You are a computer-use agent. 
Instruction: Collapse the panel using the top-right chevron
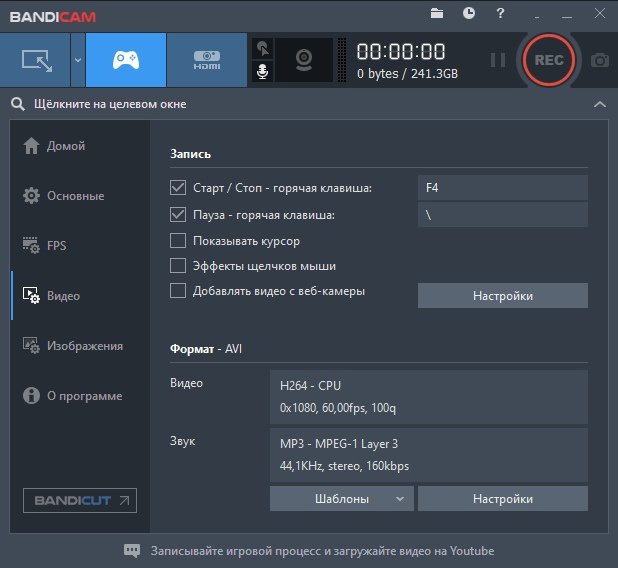[599, 104]
